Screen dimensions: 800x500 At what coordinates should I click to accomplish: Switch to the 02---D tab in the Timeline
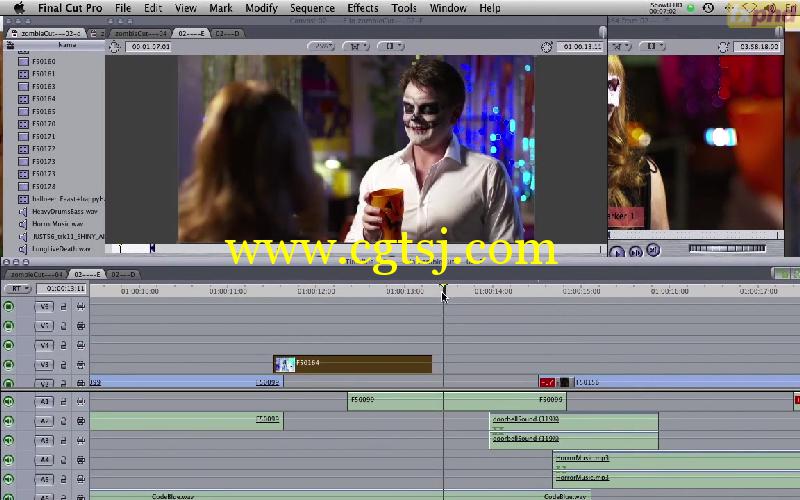123,274
